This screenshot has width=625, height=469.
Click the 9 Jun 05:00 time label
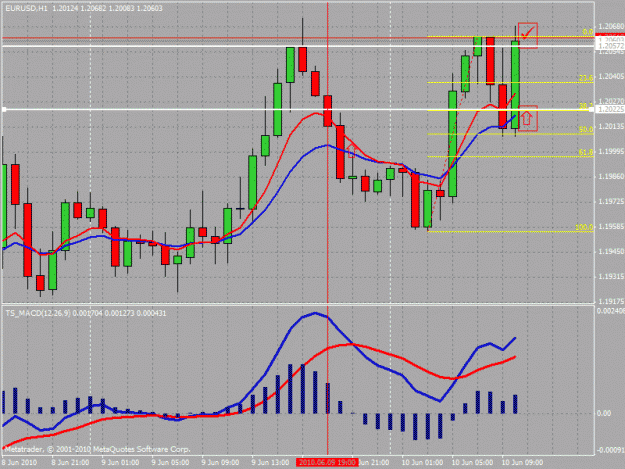pos(170,463)
